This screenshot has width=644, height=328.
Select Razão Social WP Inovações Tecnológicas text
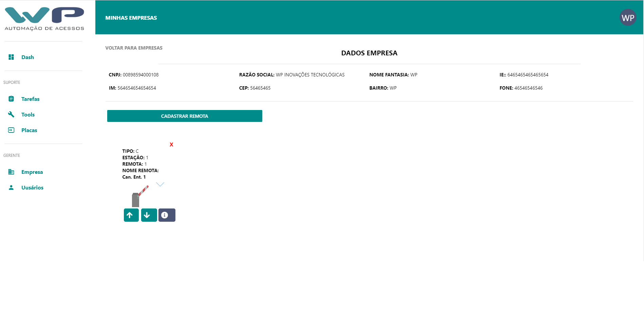[310, 75]
